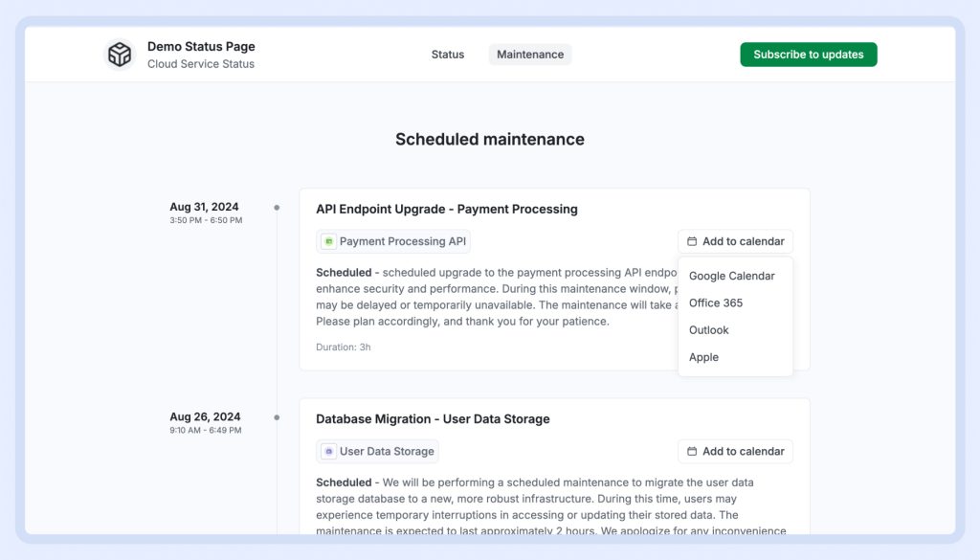This screenshot has width=980, height=560.
Task: Click the green Payment Processing API tag icon
Action: click(328, 242)
